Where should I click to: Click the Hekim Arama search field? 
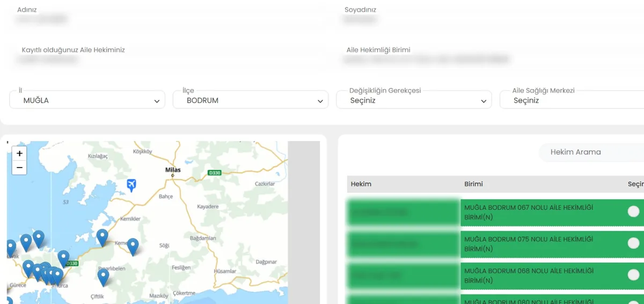pos(591,152)
